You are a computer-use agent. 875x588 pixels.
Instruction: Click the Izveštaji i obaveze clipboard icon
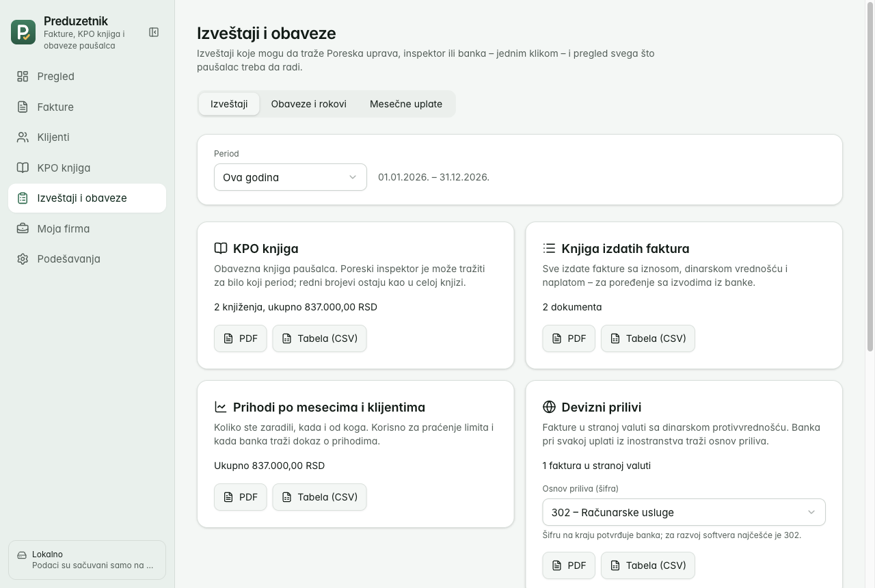click(x=23, y=198)
